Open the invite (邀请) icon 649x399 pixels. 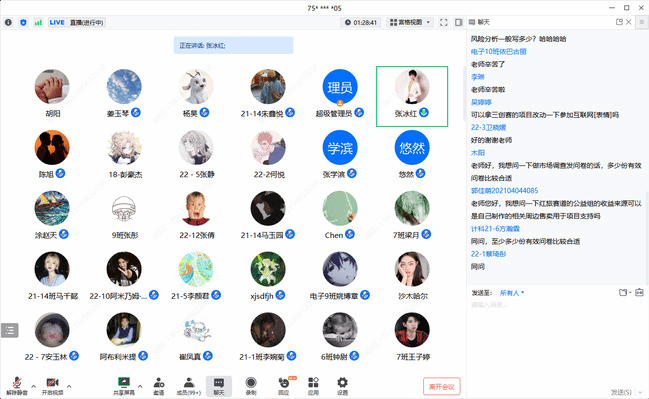coord(159,386)
